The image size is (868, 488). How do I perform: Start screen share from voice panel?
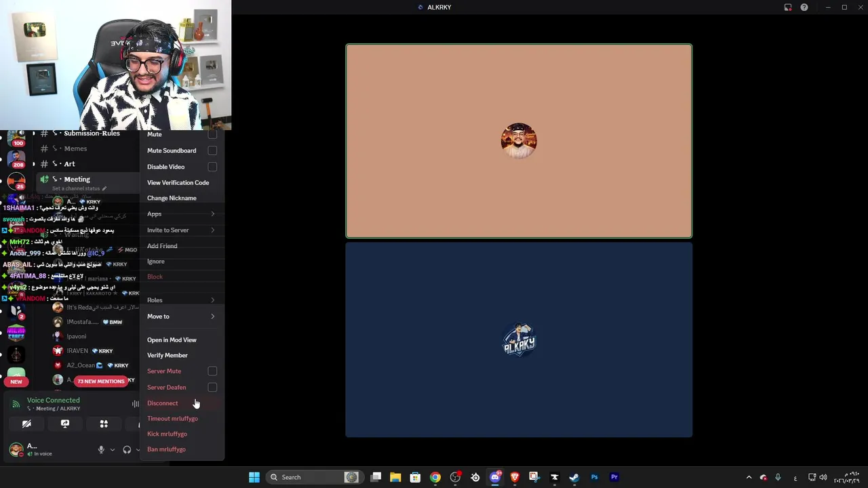point(65,424)
